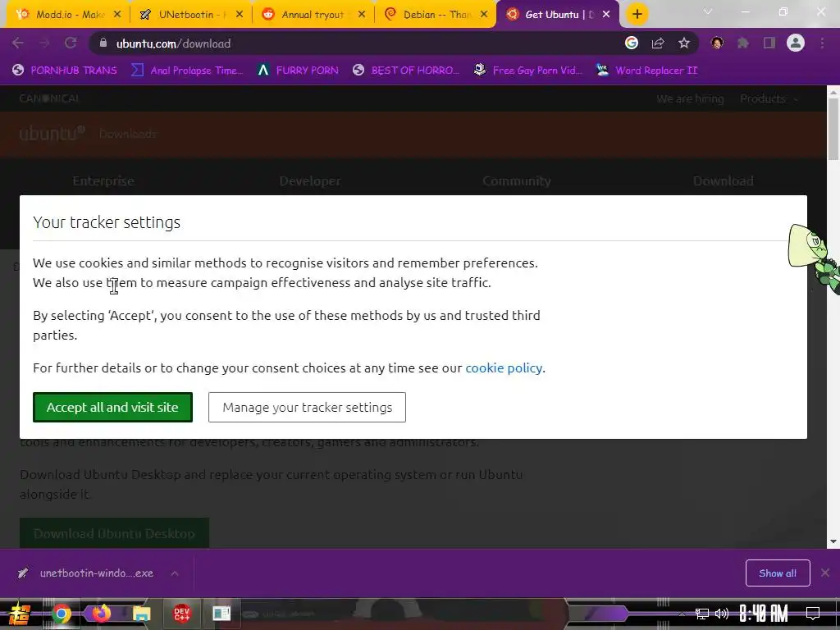Image resolution: width=840 pixels, height=630 pixels.
Task: Click the share page icon
Action: click(658, 43)
